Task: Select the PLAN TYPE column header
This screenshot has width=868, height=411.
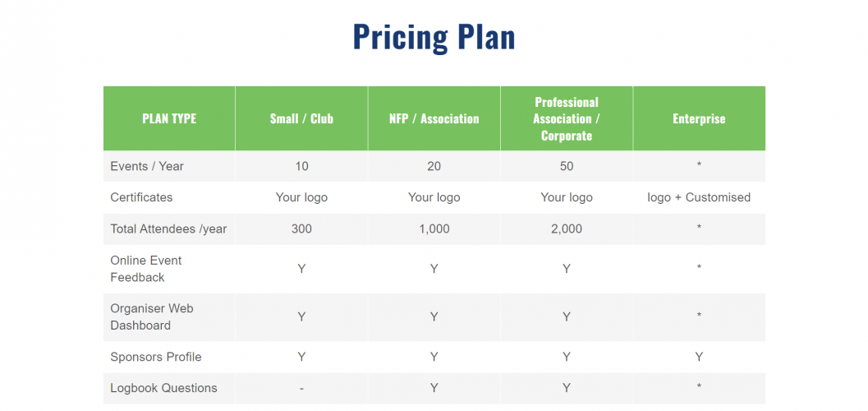Action: [x=169, y=118]
